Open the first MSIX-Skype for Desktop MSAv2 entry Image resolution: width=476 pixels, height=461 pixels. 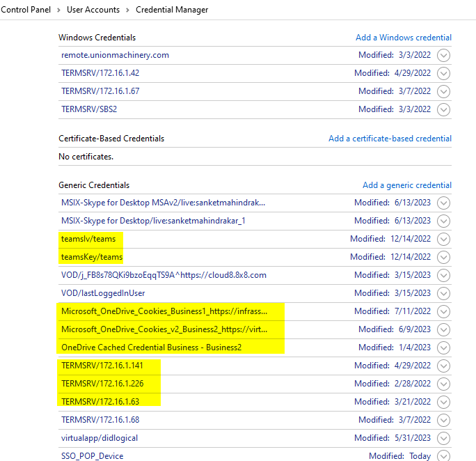coord(163,203)
